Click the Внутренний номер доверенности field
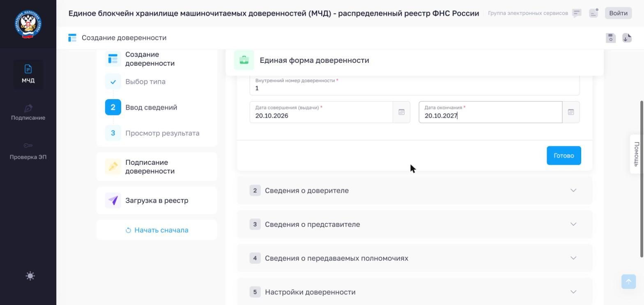This screenshot has height=305, width=644. click(x=414, y=85)
